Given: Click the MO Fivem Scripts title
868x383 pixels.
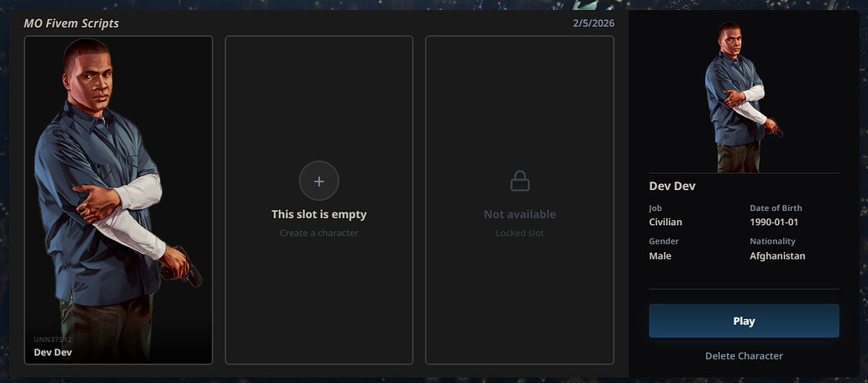Looking at the screenshot, I should point(71,24).
